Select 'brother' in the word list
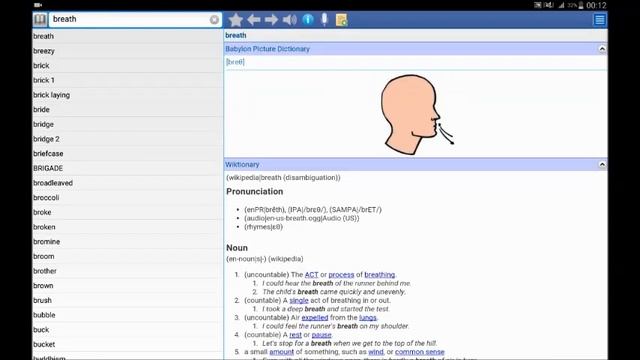Screen dimensions: 640x360 click(x=127, y=271)
